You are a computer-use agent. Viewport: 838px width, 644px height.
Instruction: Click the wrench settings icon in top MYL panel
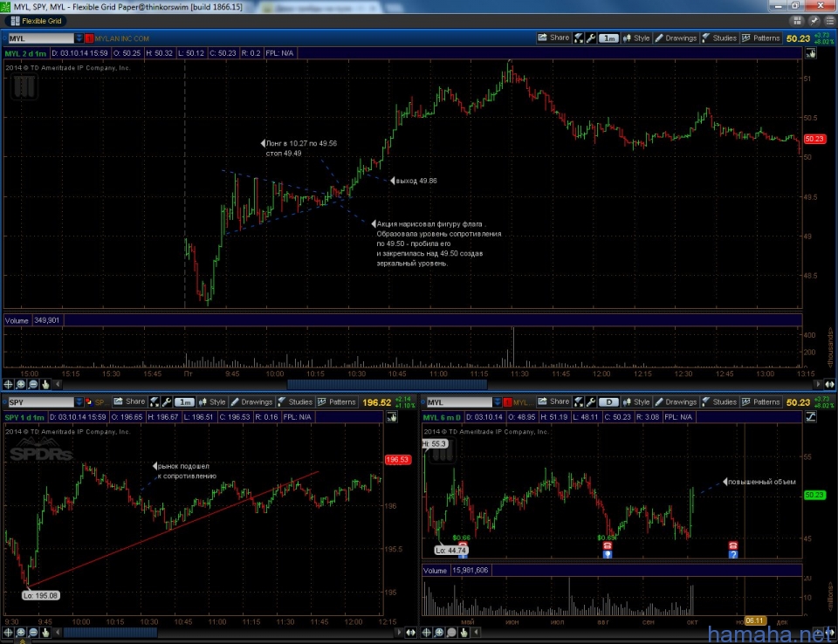591,38
